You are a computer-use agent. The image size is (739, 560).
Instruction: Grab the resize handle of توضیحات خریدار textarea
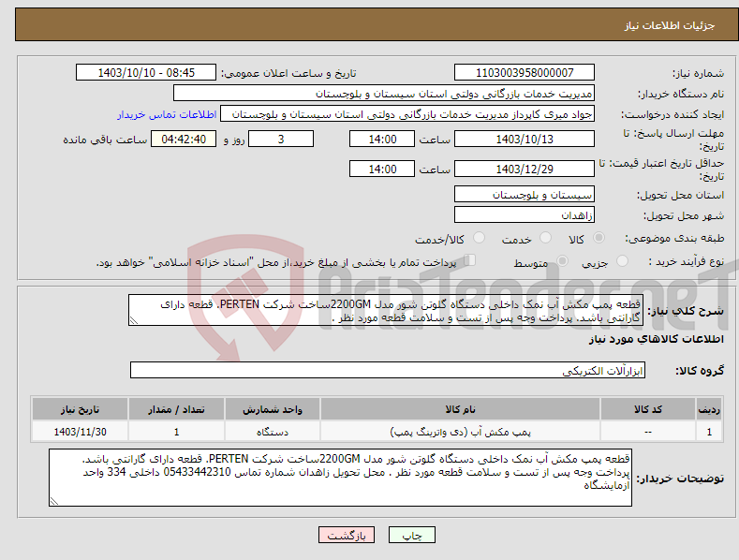coord(54,501)
